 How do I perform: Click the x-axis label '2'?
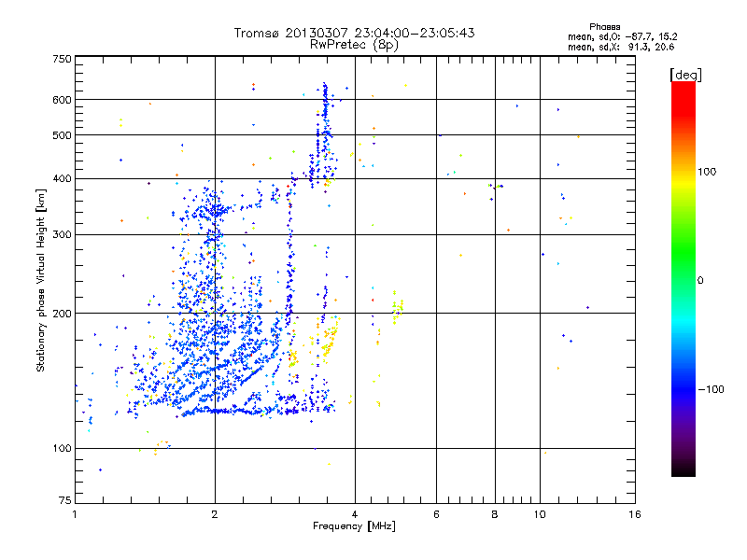point(215,514)
